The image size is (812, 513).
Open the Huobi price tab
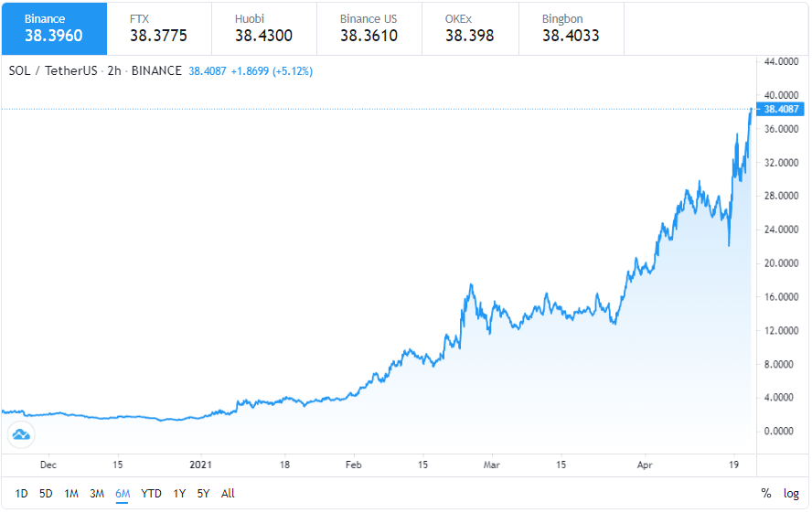tap(264, 28)
